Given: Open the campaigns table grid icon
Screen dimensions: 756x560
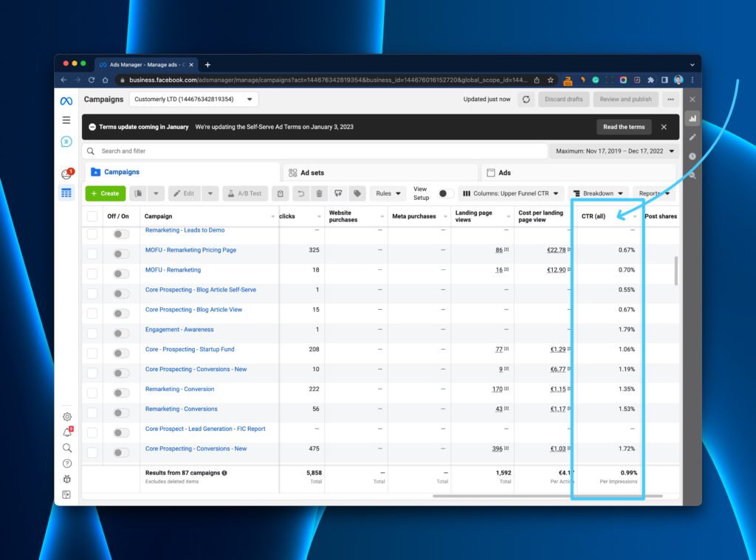Looking at the screenshot, I should 66,193.
